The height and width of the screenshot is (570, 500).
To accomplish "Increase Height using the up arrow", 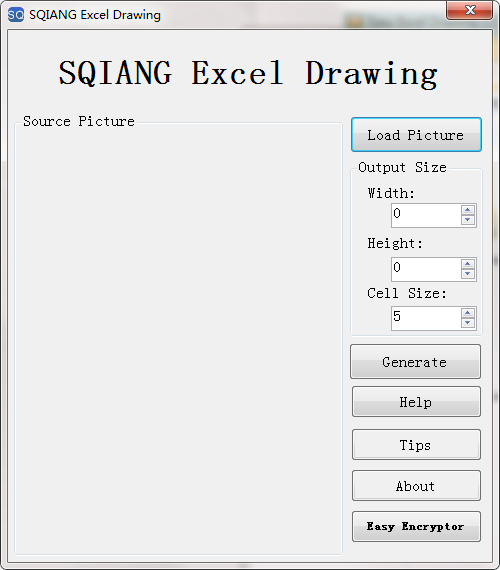I will [468, 264].
